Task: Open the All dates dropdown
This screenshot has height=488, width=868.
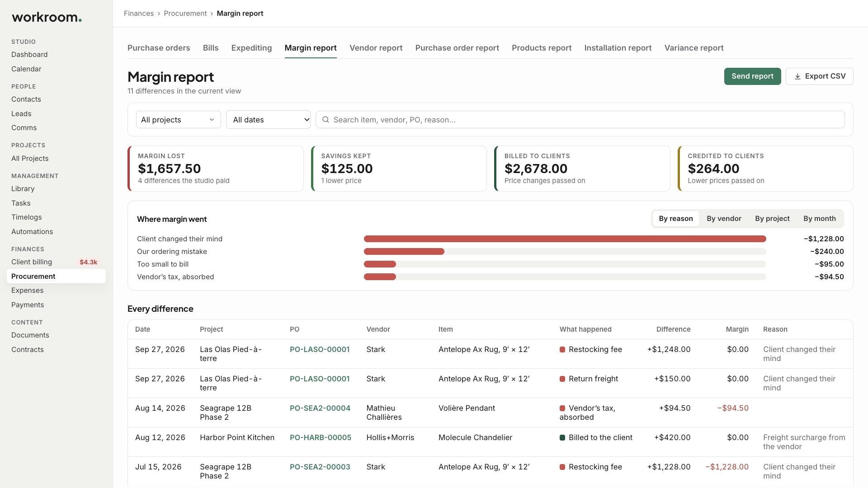Action: click(268, 120)
